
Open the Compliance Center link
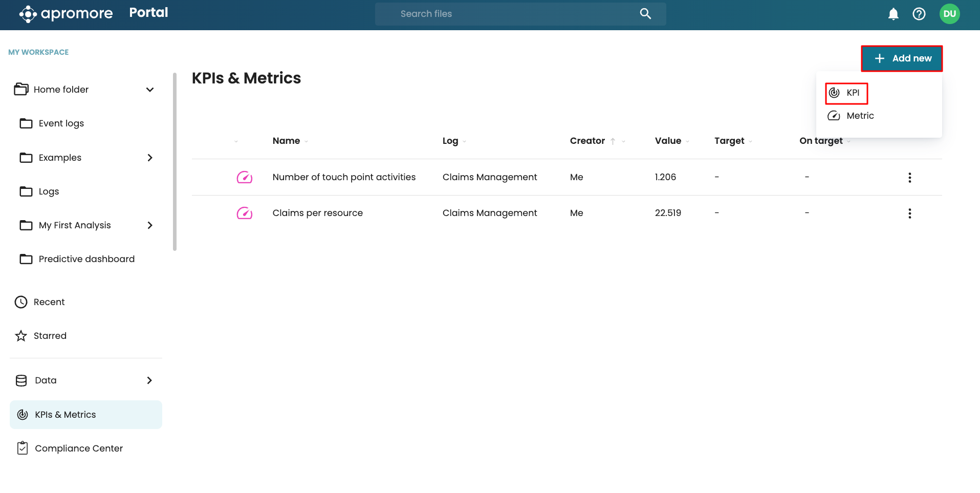click(x=79, y=448)
